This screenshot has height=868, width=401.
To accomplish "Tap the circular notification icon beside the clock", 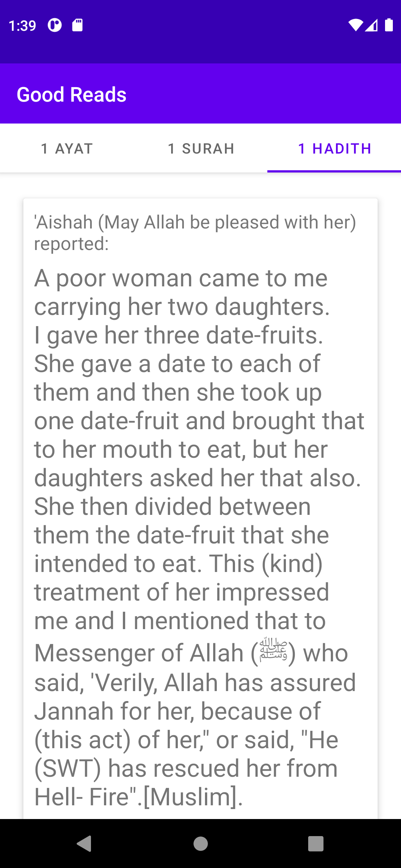I will (55, 25).
